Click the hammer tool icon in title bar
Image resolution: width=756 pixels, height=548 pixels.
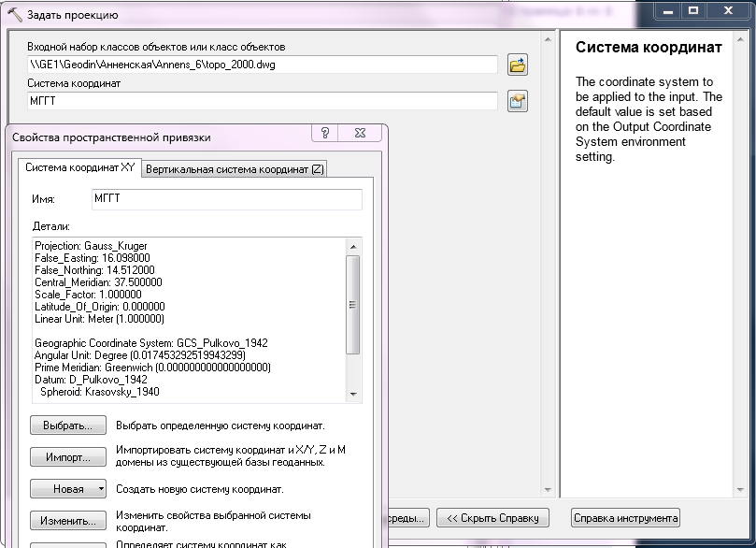tap(14, 15)
